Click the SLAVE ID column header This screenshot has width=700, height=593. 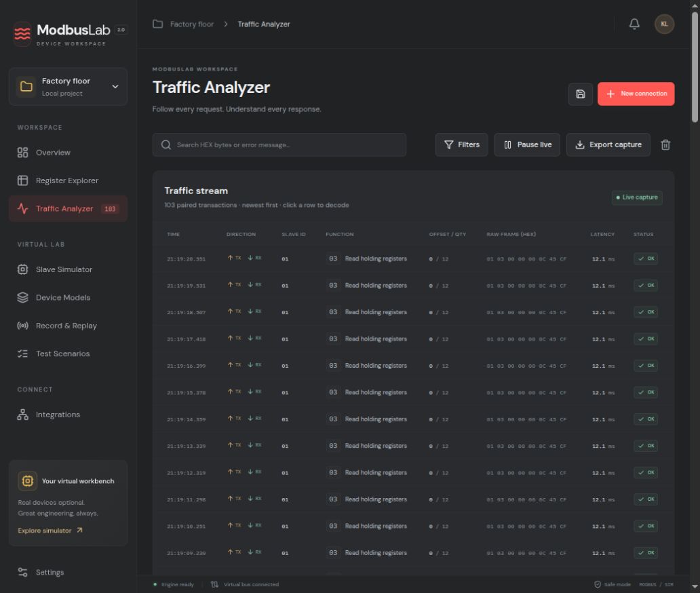pyautogui.click(x=293, y=235)
